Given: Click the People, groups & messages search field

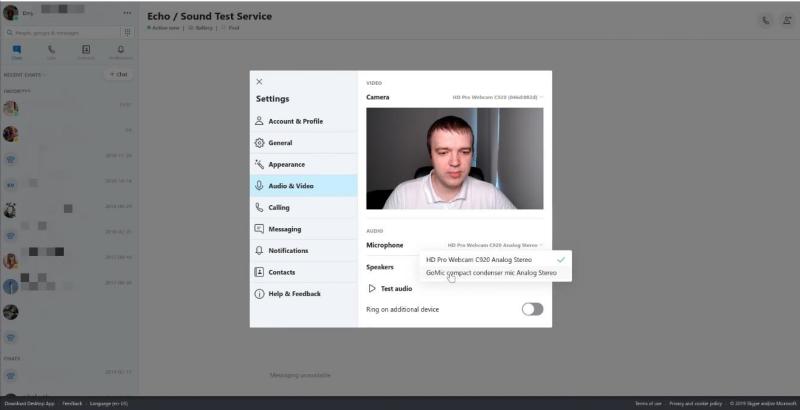Looking at the screenshot, I should (x=61, y=33).
